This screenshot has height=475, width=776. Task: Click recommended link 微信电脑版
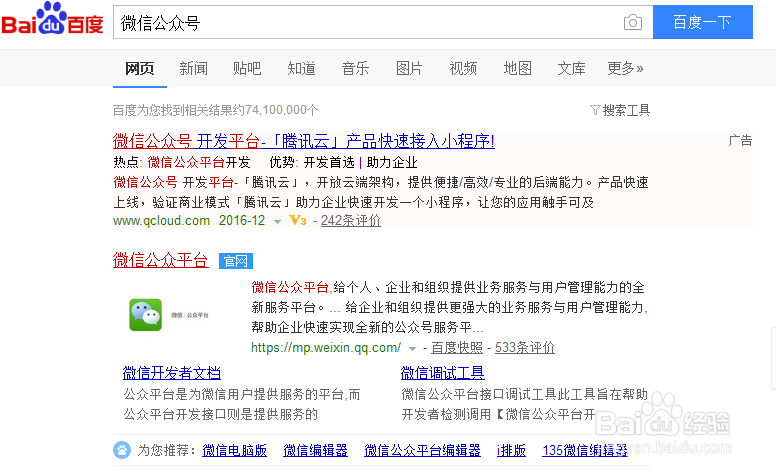[x=235, y=450]
